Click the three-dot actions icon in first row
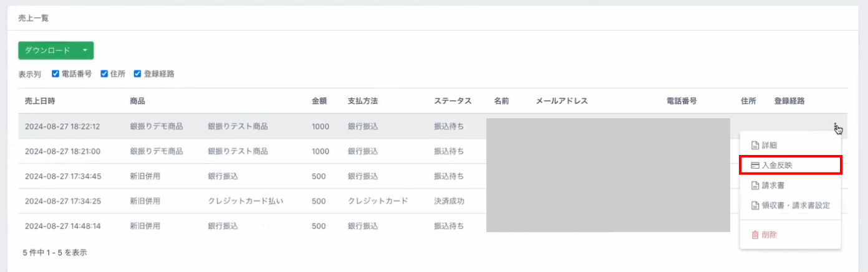 tap(835, 127)
